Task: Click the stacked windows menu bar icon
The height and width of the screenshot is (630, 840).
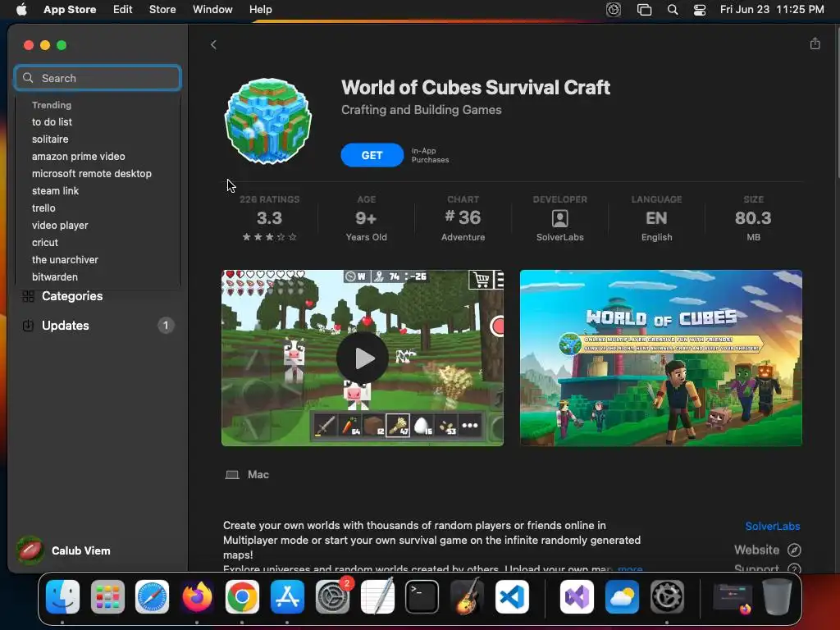Action: click(644, 10)
